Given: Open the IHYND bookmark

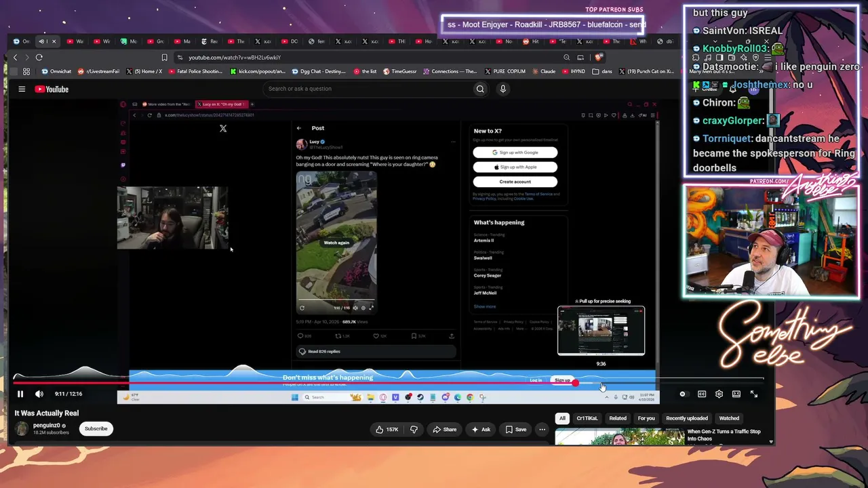Looking at the screenshot, I should pyautogui.click(x=574, y=71).
